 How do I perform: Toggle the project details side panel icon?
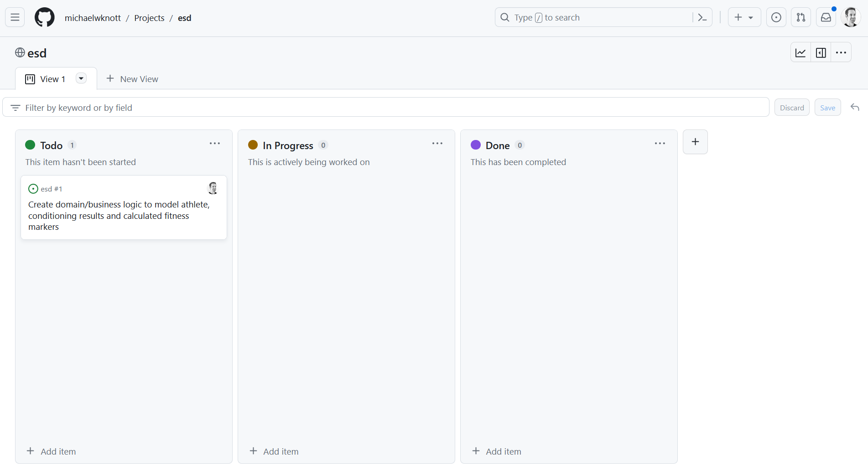point(821,53)
